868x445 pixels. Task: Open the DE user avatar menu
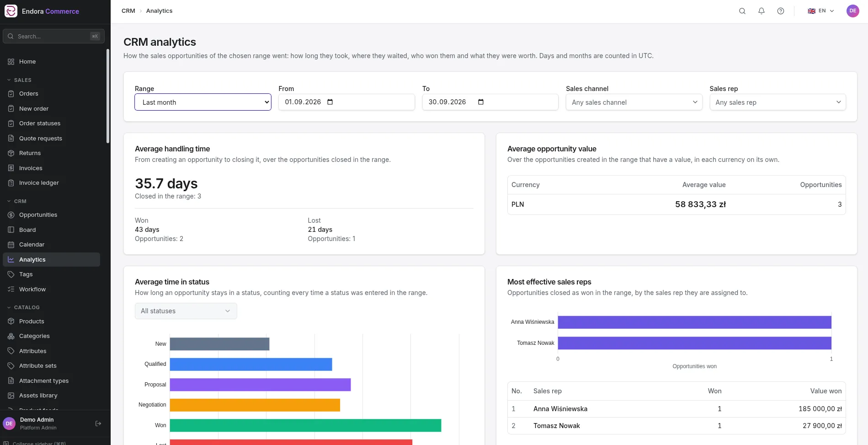click(853, 11)
